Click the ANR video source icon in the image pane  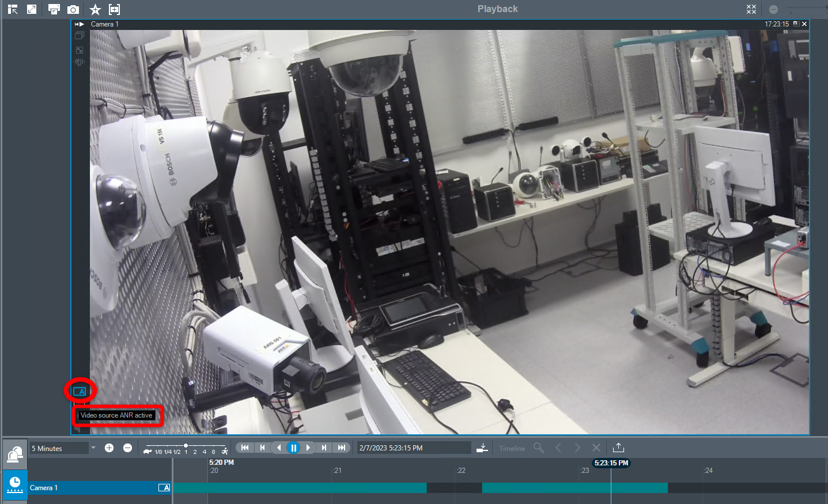[x=80, y=391]
